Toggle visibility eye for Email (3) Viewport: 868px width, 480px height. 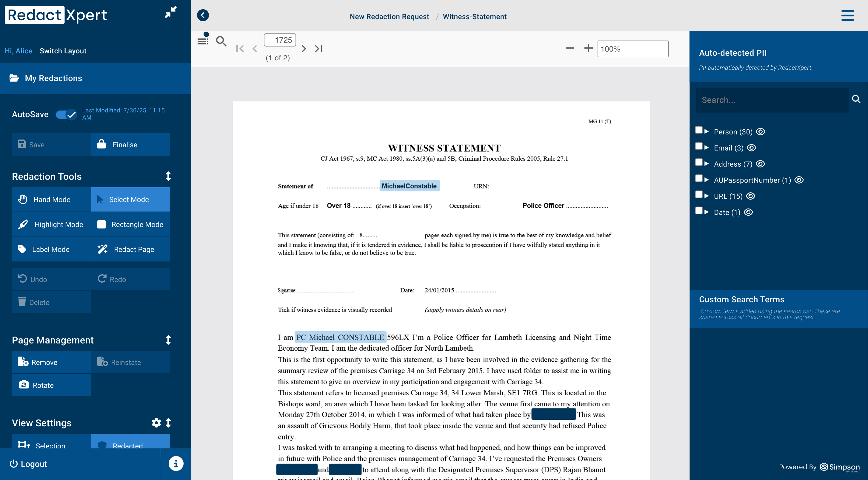click(752, 148)
